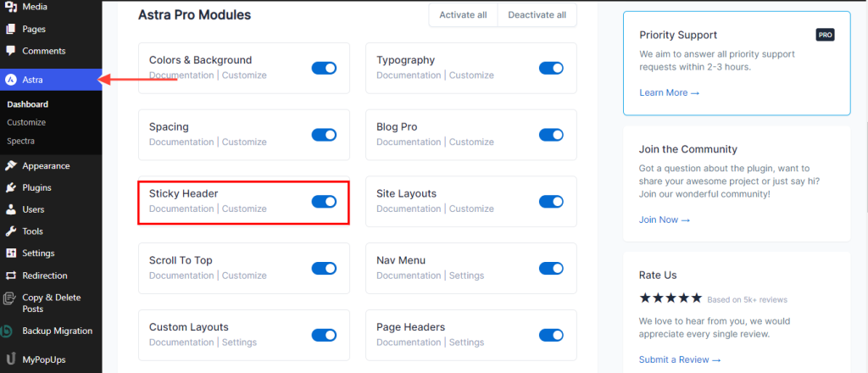
Task: Open the Tools wrench icon
Action: pyautogui.click(x=10, y=231)
